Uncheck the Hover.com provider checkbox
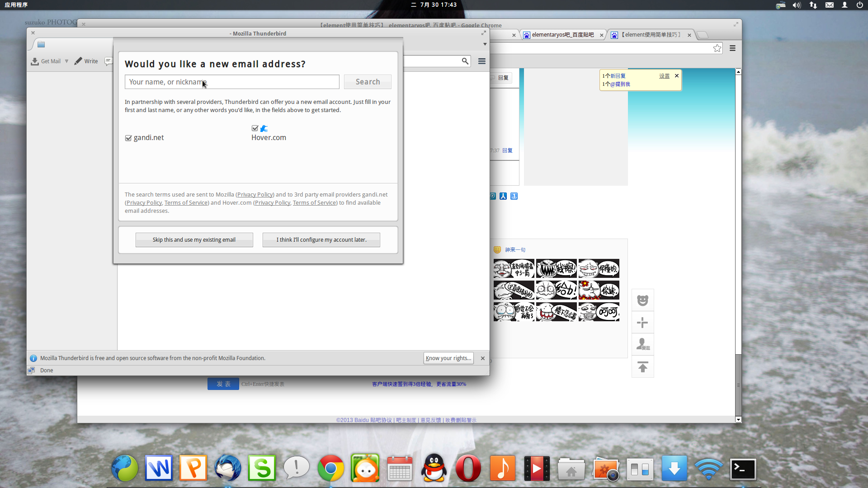Image resolution: width=868 pixels, height=488 pixels. pos(255,128)
